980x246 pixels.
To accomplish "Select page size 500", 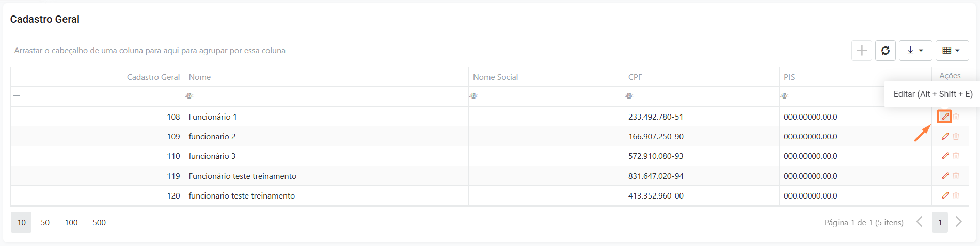I will (99, 223).
